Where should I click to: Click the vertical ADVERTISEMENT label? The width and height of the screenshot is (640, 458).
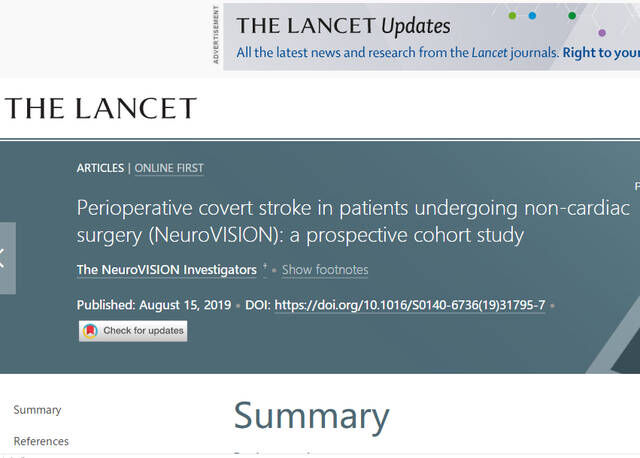point(216,35)
